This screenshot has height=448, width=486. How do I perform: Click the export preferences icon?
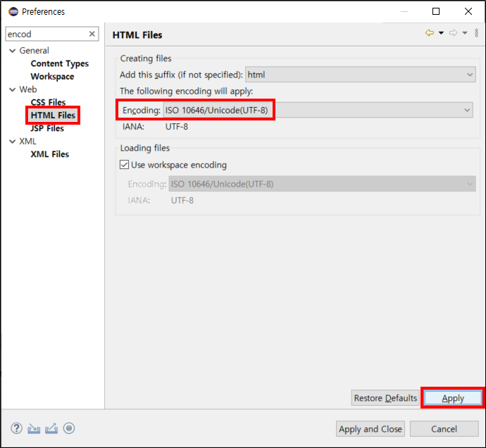51,428
